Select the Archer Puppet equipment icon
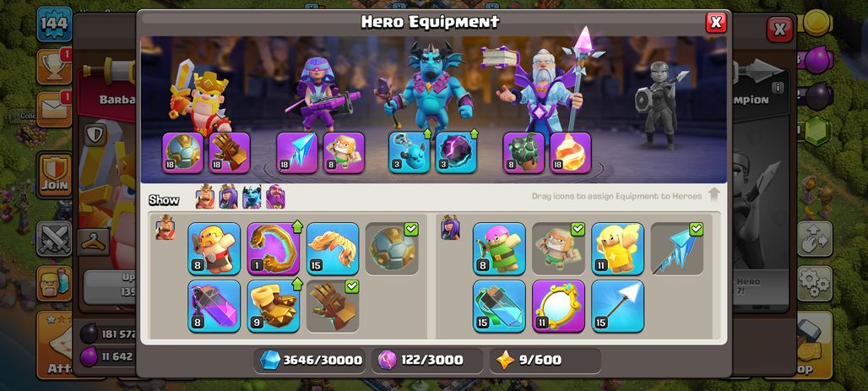Screen dimensions: 868x391 coord(499,248)
